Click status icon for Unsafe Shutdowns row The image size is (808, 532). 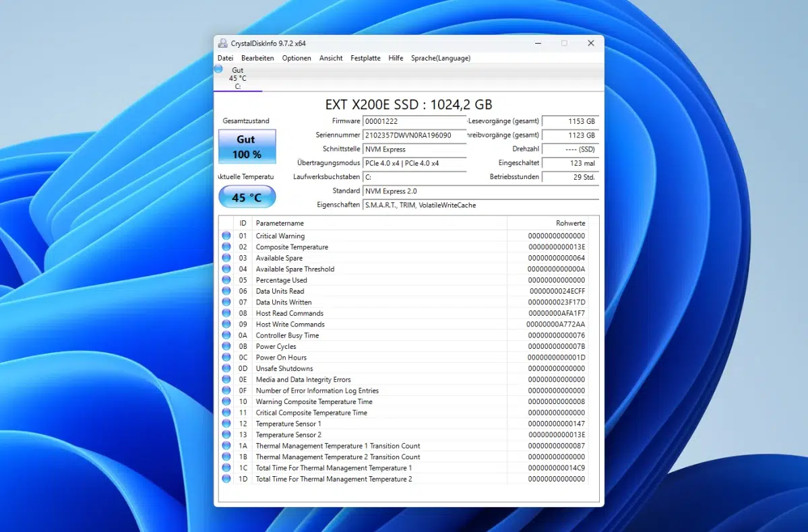coord(226,369)
